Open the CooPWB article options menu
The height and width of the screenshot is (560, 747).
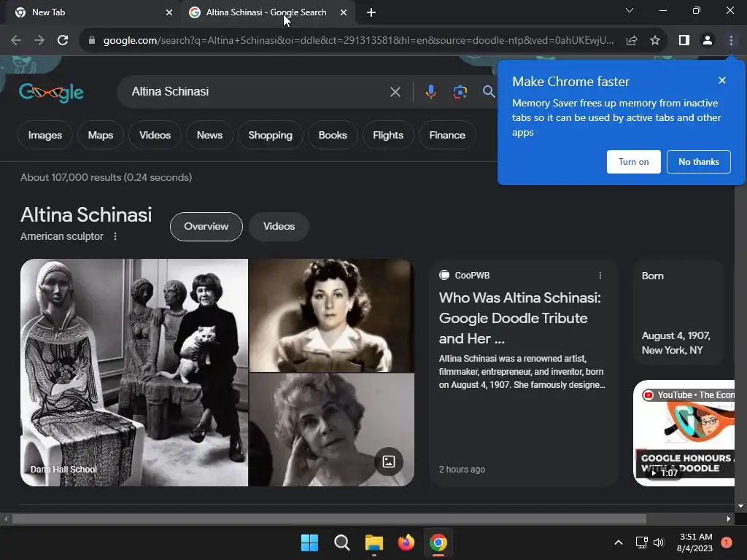point(600,276)
